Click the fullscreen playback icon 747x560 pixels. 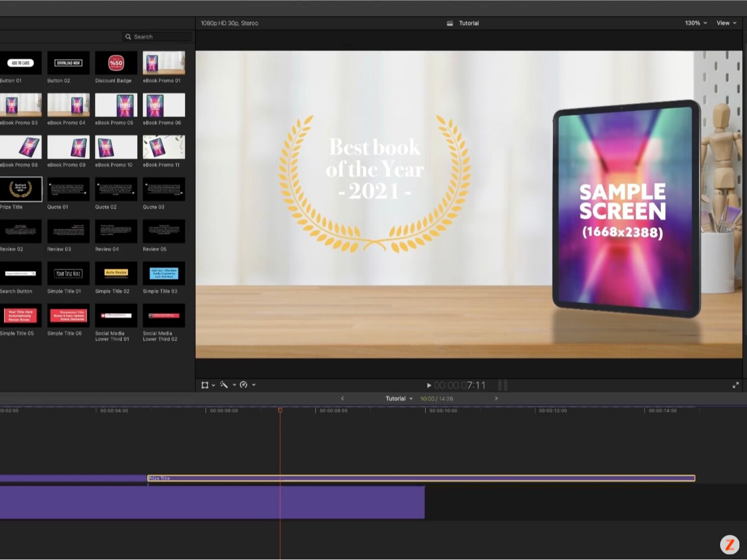click(x=735, y=385)
